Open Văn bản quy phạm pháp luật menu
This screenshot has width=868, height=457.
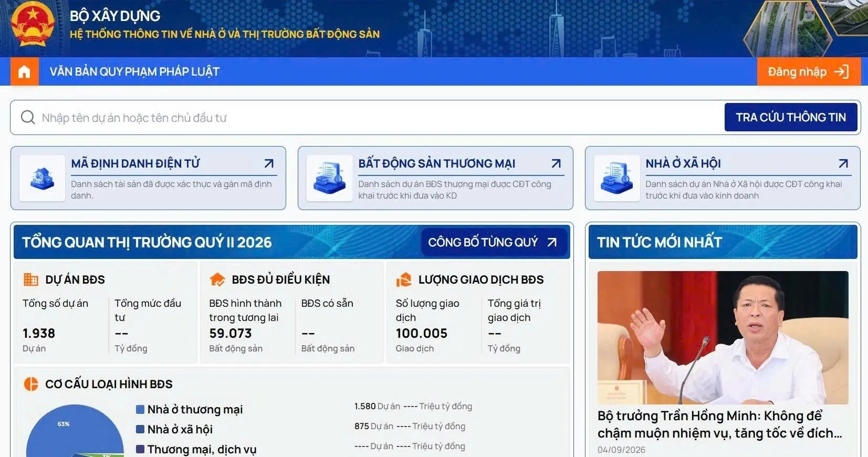tap(134, 71)
